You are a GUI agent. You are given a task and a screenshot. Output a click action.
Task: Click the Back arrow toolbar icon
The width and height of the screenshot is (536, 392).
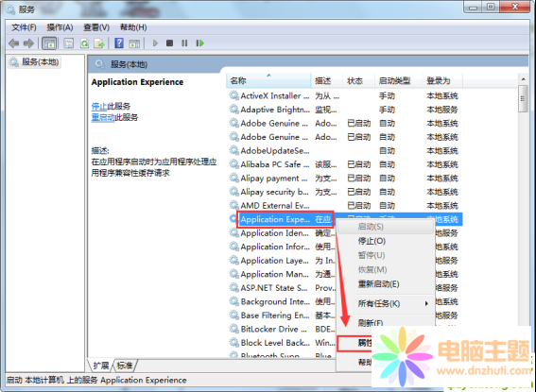point(13,43)
